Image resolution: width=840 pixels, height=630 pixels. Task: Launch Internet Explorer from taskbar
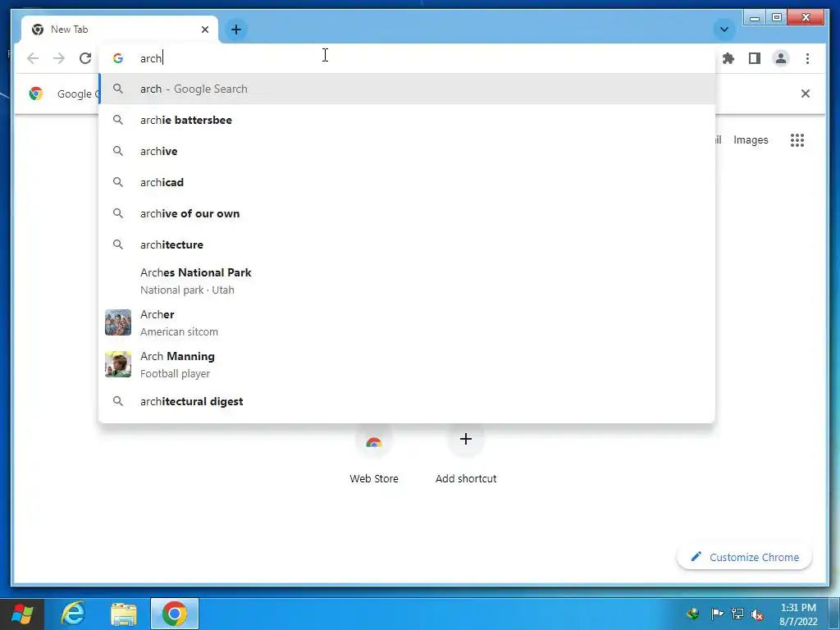[x=73, y=614]
